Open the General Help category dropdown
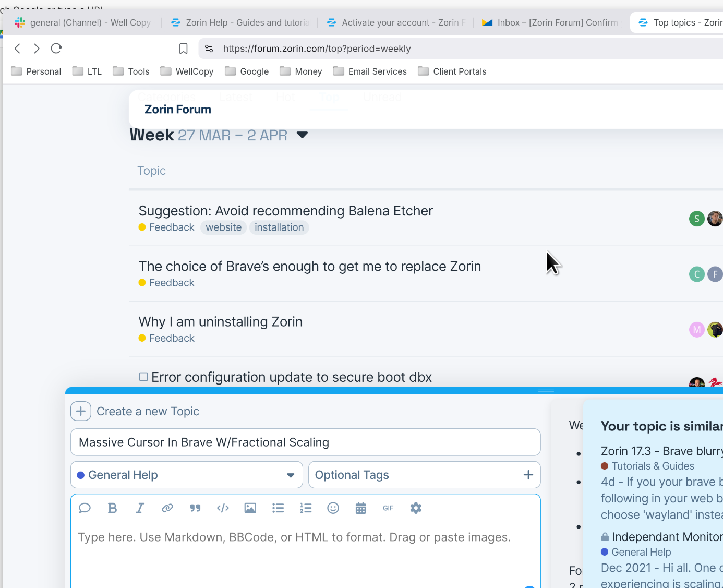The height and width of the screenshot is (588, 723). coord(187,475)
